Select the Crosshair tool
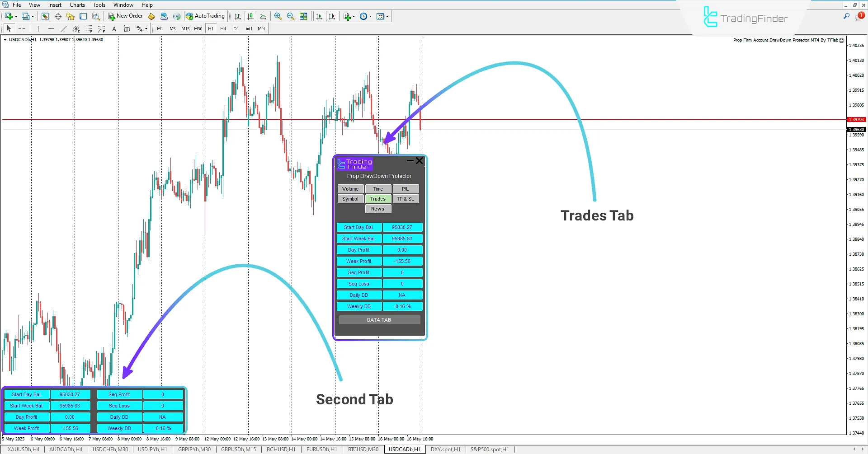The width and height of the screenshot is (868, 454). tap(21, 28)
